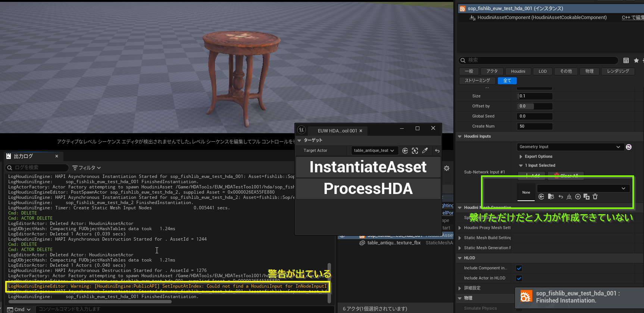This screenshot has height=313, width=644.
Task: Collapse the Houdini Inputs section
Action: [x=460, y=137]
